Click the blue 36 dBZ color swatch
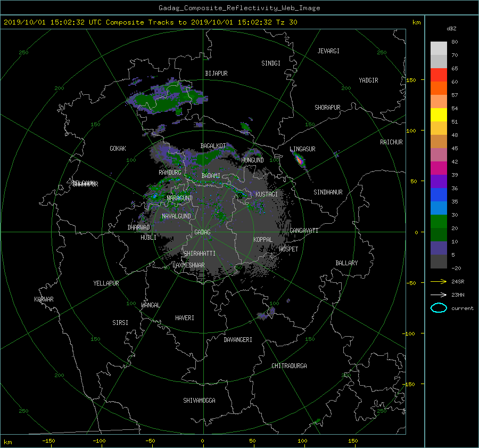Viewport: 479px width, 448px height. (439, 195)
